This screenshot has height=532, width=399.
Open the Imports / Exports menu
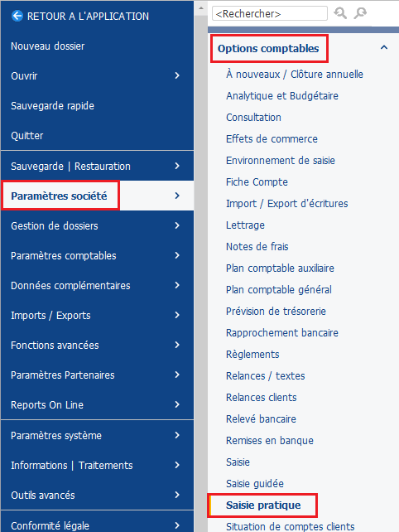pos(98,315)
